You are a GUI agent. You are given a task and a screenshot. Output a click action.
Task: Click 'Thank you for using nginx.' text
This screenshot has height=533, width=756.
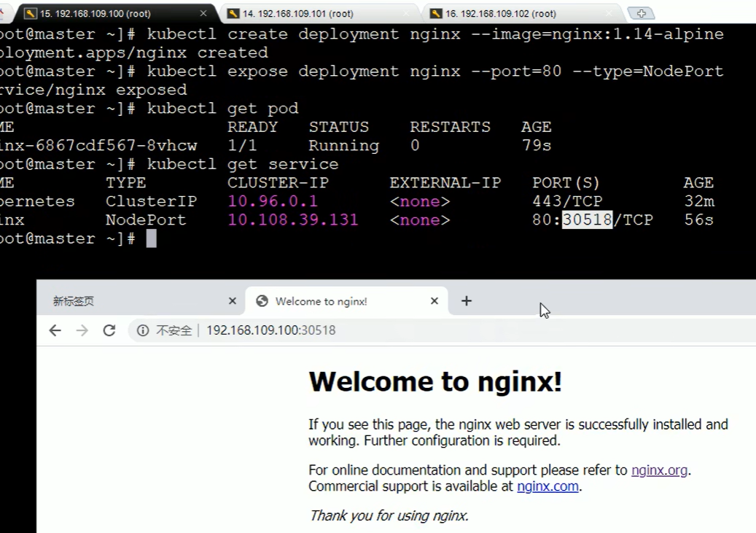[389, 516]
